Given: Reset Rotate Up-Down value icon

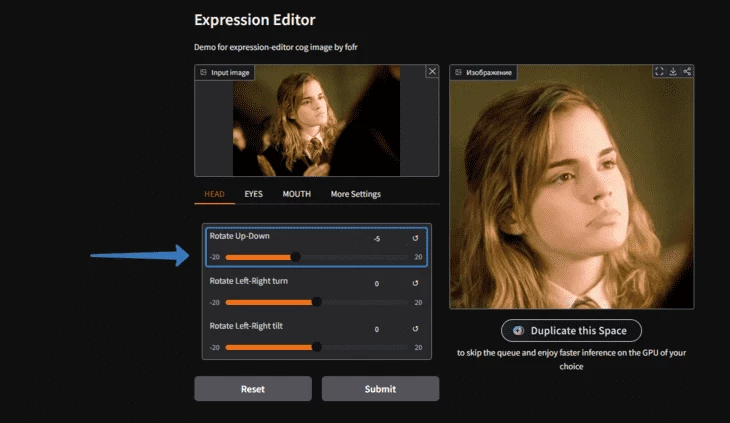Looking at the screenshot, I should (x=415, y=238).
